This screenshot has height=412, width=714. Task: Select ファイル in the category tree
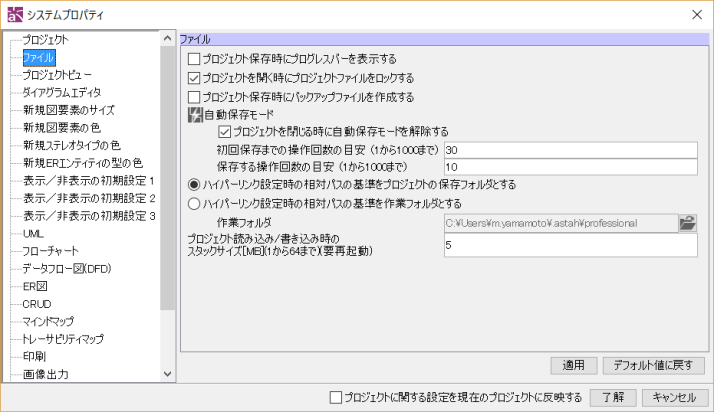coord(39,57)
